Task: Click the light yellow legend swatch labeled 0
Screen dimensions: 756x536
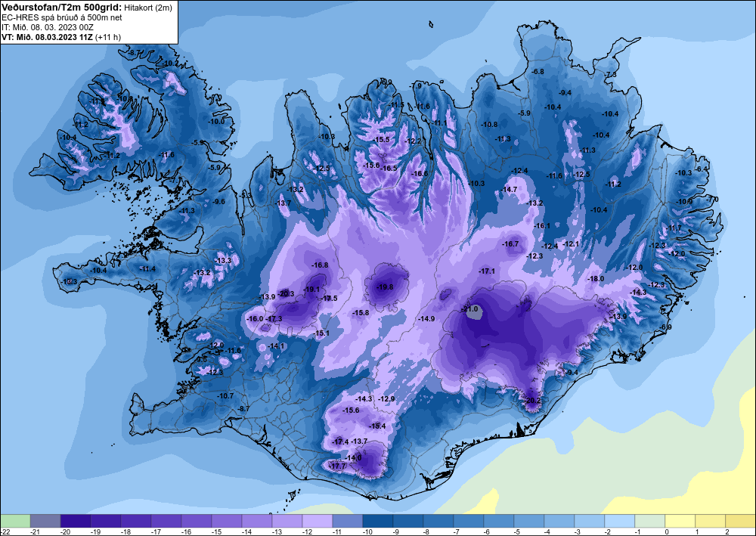Action: (x=680, y=521)
